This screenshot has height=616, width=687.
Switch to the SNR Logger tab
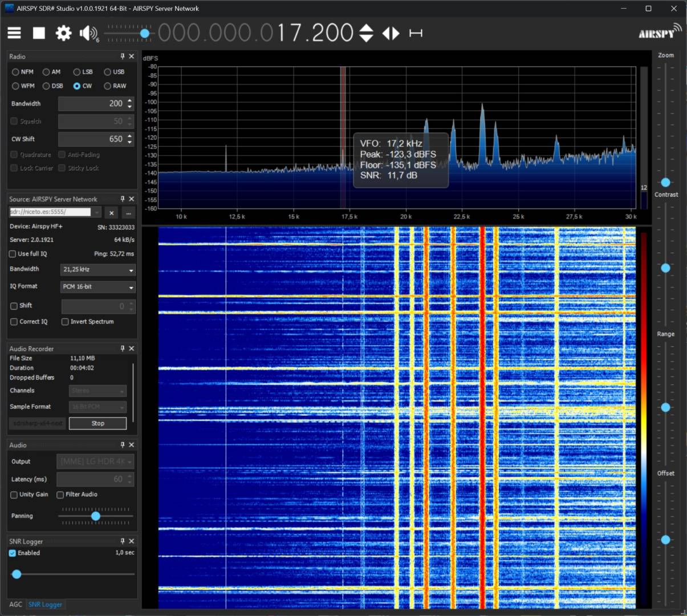[x=45, y=605]
